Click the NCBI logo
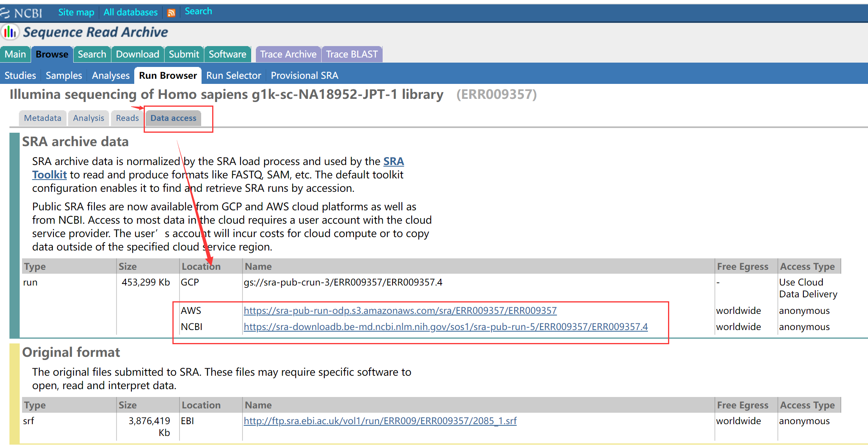Screen dimensions: 868x447 pos(22,13)
